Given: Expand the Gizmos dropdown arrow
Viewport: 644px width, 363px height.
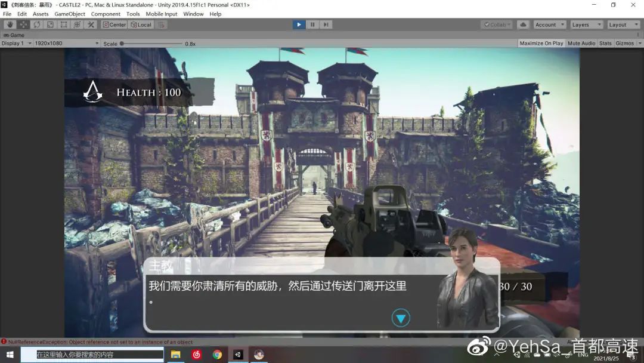Looking at the screenshot, I should click(640, 43).
